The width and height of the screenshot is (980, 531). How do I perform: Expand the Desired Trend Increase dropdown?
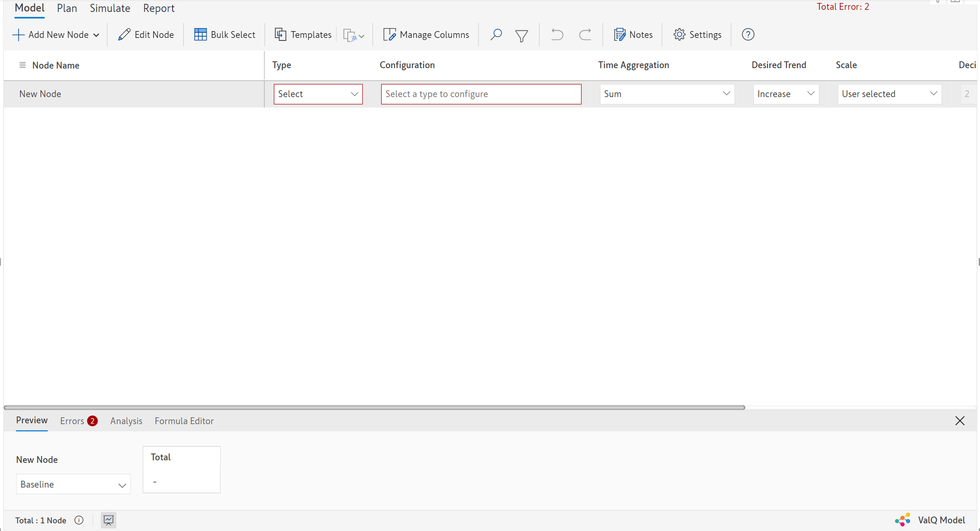(x=786, y=94)
